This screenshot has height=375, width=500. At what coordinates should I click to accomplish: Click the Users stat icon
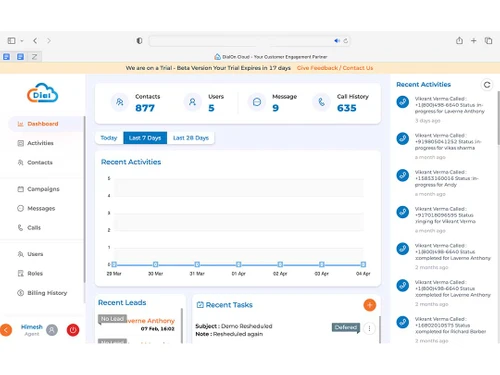(x=192, y=102)
